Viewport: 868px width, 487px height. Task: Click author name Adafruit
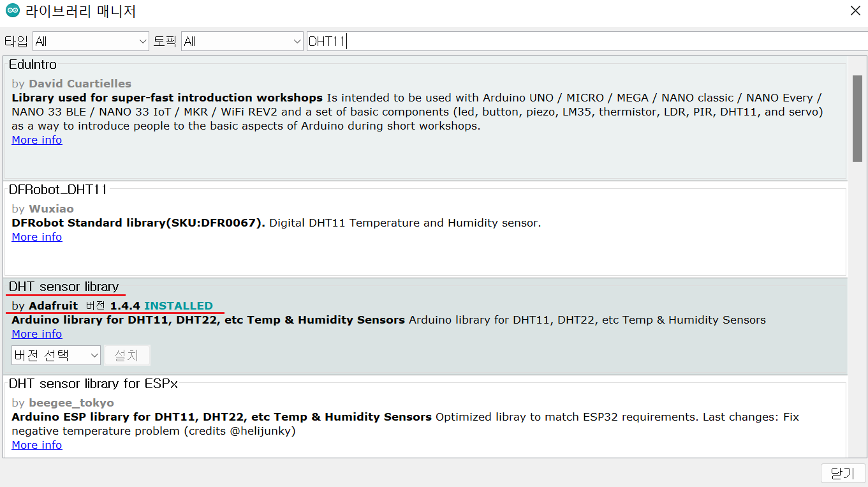click(x=54, y=306)
